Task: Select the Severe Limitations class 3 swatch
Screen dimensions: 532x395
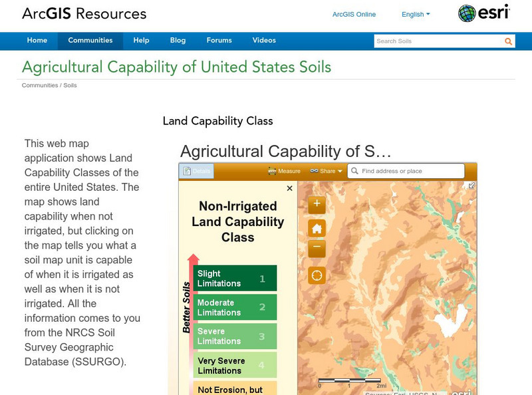Action: 235,336
